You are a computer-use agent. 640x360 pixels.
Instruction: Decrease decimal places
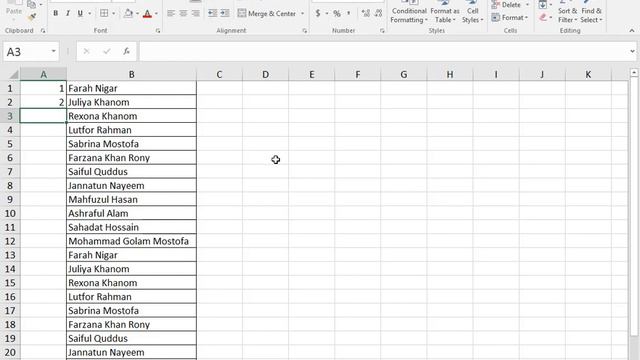(x=378, y=13)
